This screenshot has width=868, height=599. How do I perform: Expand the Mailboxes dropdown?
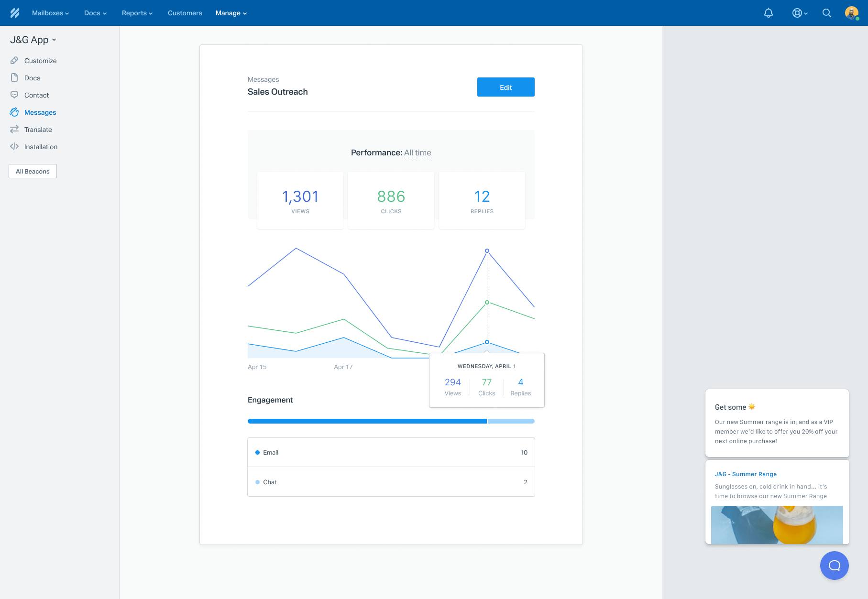click(50, 13)
